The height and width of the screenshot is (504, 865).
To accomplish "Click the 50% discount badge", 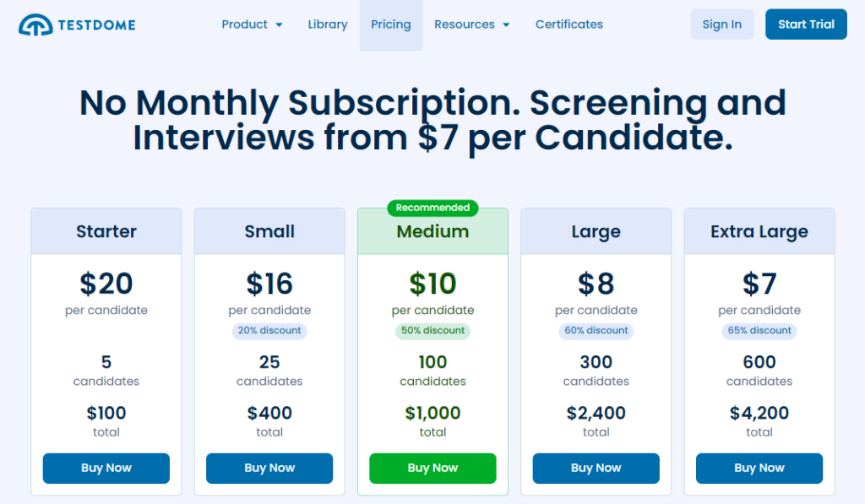I will [x=432, y=331].
